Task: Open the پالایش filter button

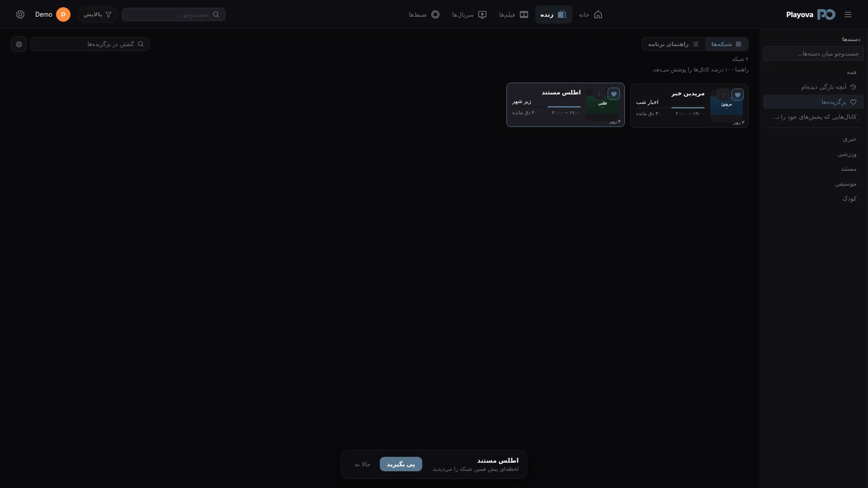Action: pos(98,14)
